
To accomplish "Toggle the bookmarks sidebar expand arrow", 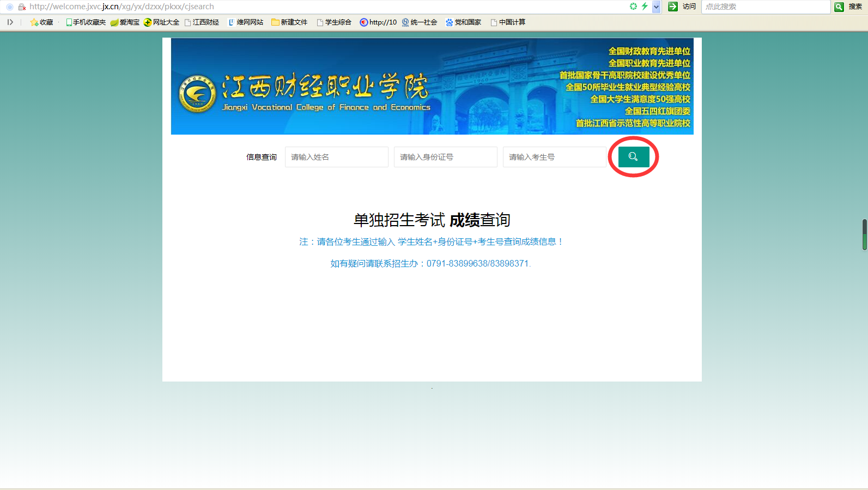I will point(10,22).
